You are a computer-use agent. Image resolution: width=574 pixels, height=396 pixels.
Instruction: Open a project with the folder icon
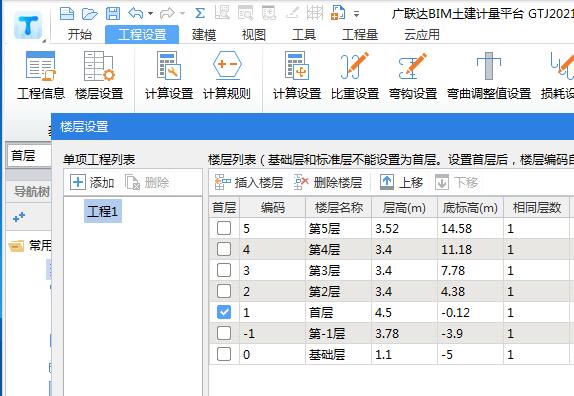tap(90, 14)
